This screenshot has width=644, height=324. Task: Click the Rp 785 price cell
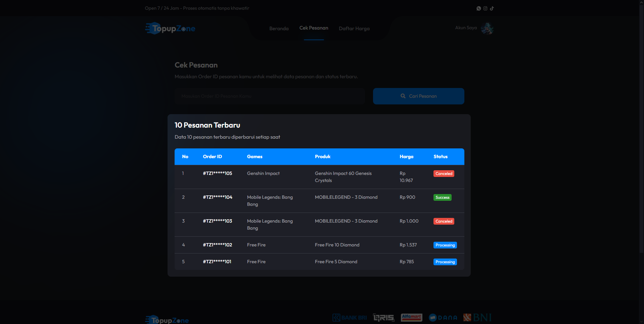click(407, 262)
